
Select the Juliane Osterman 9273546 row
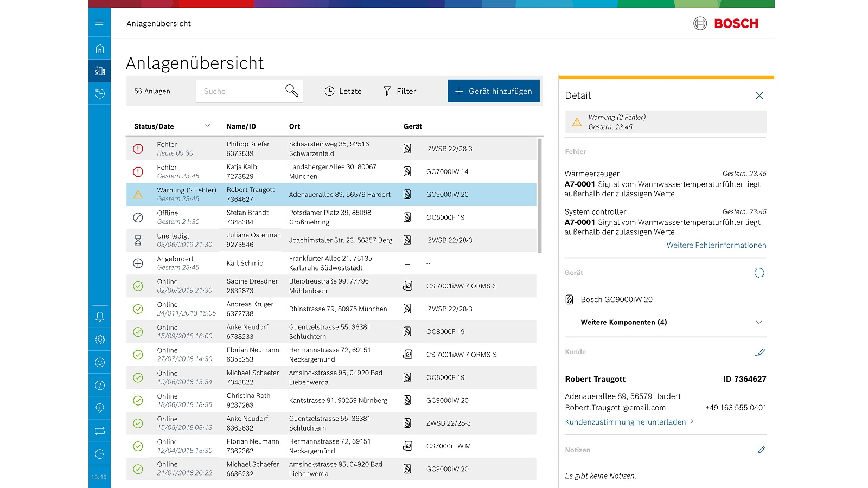click(x=331, y=240)
